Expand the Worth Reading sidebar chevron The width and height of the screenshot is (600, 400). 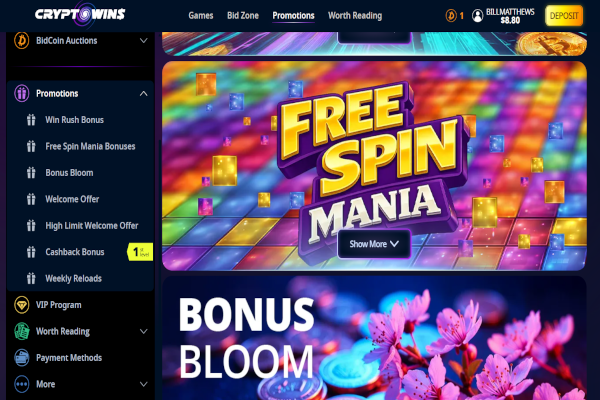click(x=143, y=331)
